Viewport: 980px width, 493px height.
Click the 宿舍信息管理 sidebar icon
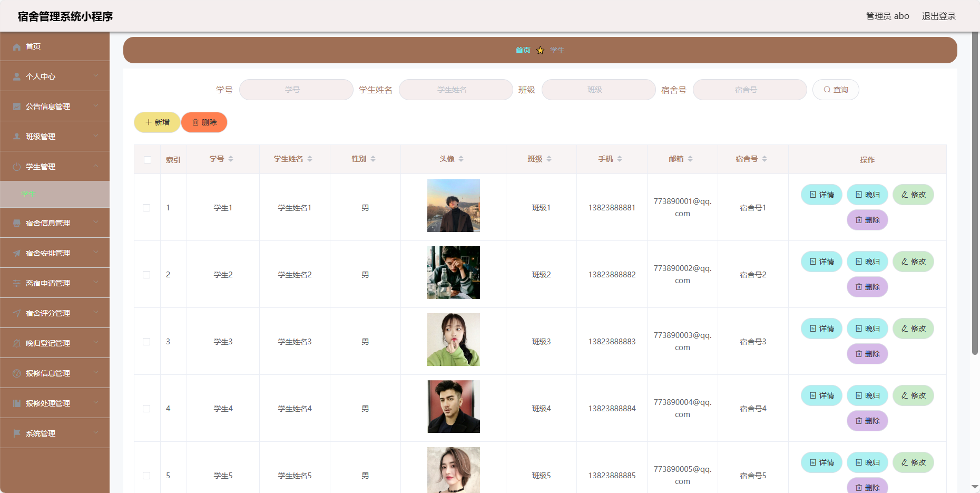point(17,224)
